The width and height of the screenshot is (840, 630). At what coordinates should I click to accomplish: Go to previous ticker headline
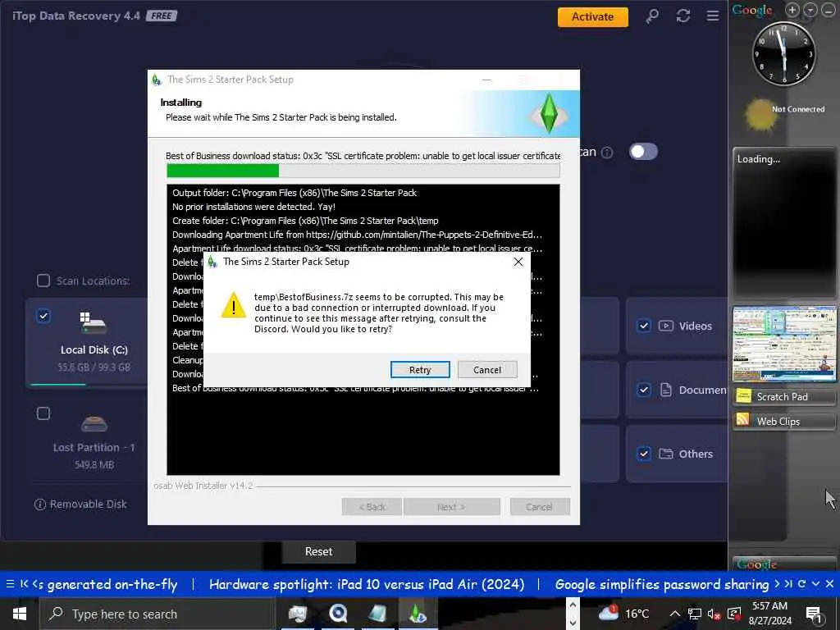(34, 584)
